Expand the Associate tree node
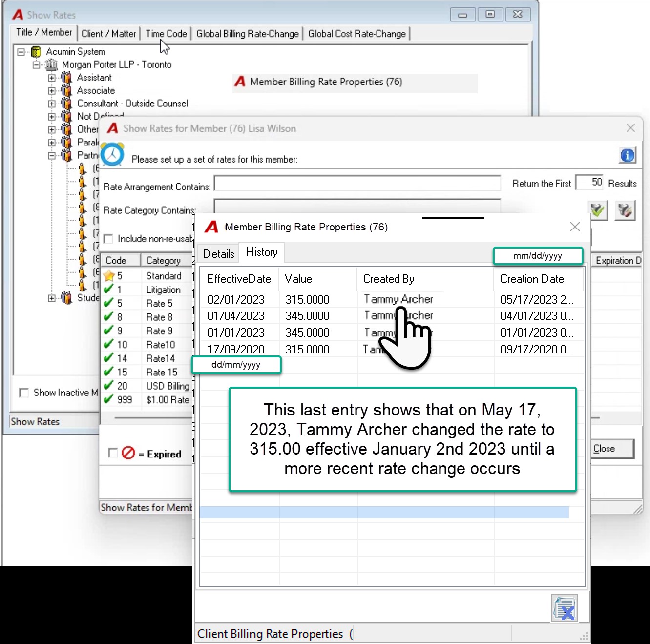This screenshot has width=650, height=644. click(52, 91)
